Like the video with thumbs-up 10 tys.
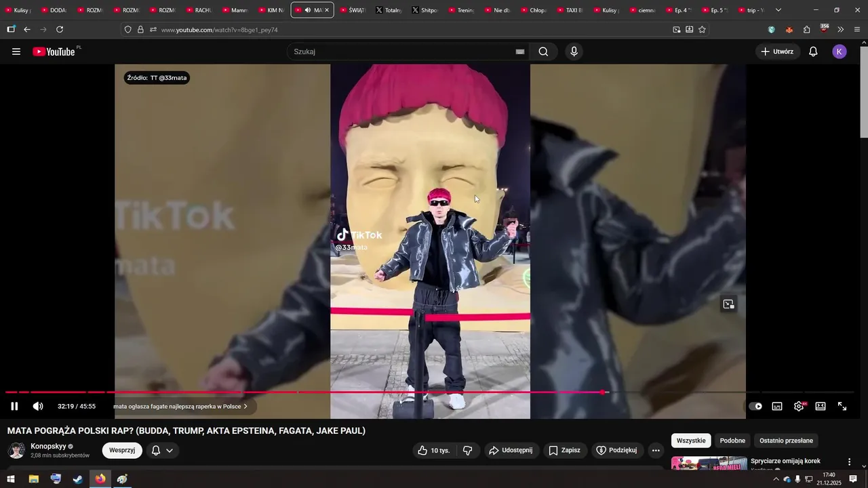Viewport: 868px width, 488px height. coord(433,450)
